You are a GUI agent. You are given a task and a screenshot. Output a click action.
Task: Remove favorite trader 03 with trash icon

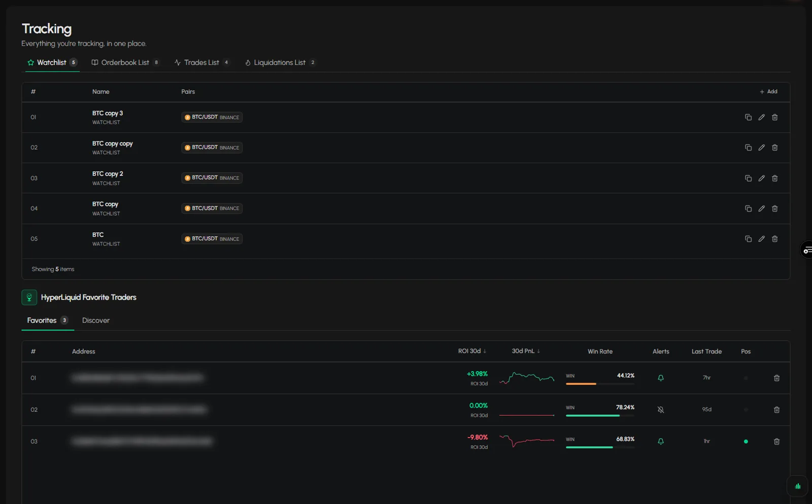pyautogui.click(x=776, y=442)
